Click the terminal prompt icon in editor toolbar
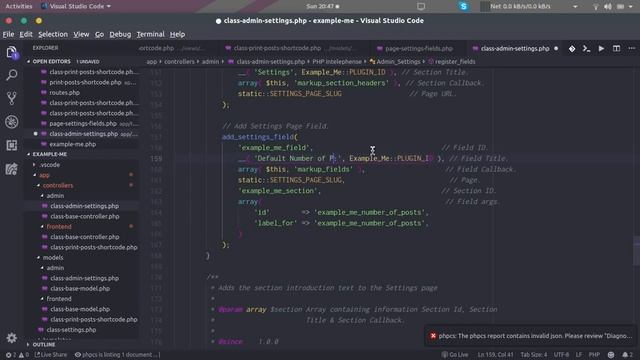Image resolution: width=640 pixels, height=360 pixels. (x=587, y=49)
